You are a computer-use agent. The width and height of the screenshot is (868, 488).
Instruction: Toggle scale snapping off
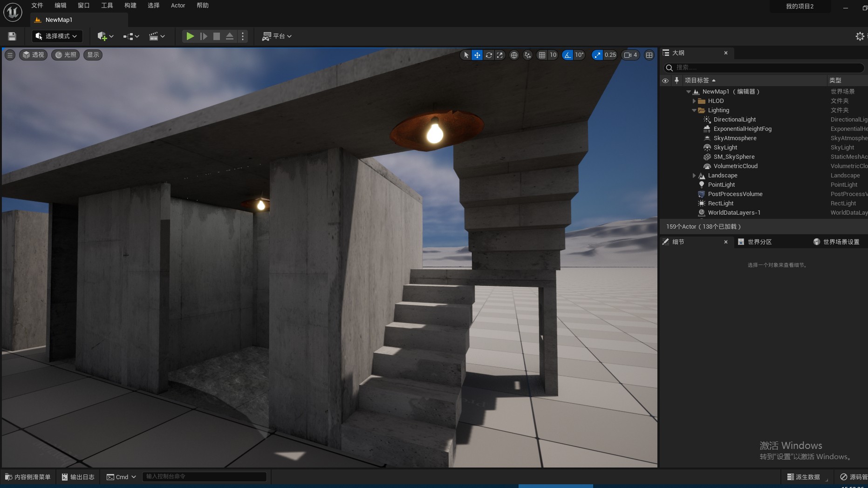point(597,55)
